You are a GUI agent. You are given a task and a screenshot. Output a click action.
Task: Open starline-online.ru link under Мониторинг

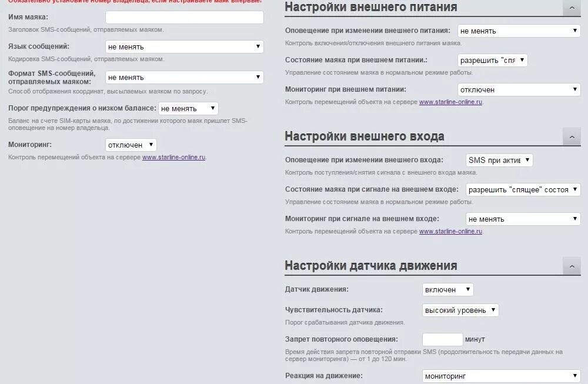(173, 157)
